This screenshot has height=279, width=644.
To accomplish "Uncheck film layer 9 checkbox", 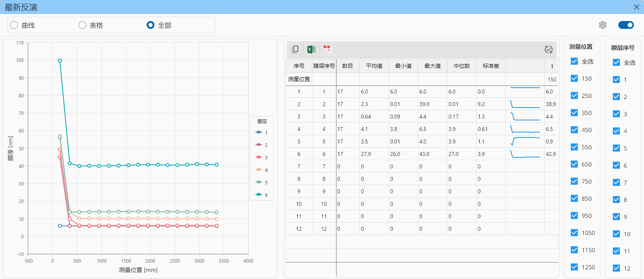I will pos(616,217).
